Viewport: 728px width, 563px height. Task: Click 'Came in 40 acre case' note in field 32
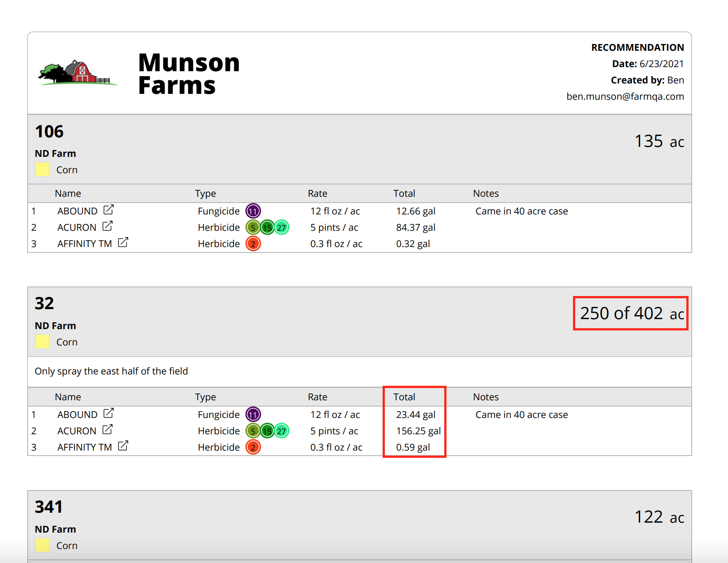click(x=521, y=415)
